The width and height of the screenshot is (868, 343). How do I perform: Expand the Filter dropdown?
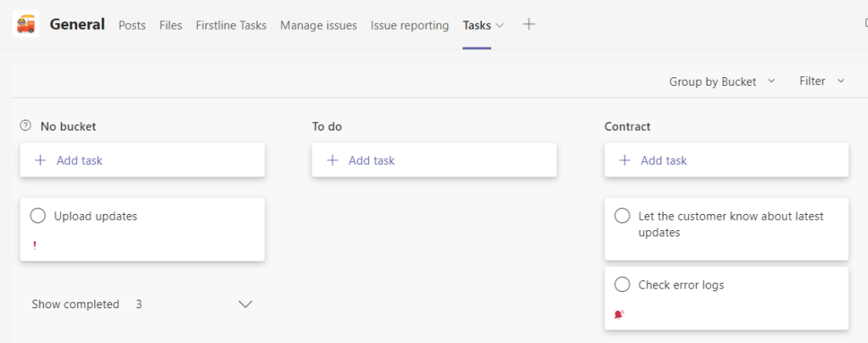point(821,81)
